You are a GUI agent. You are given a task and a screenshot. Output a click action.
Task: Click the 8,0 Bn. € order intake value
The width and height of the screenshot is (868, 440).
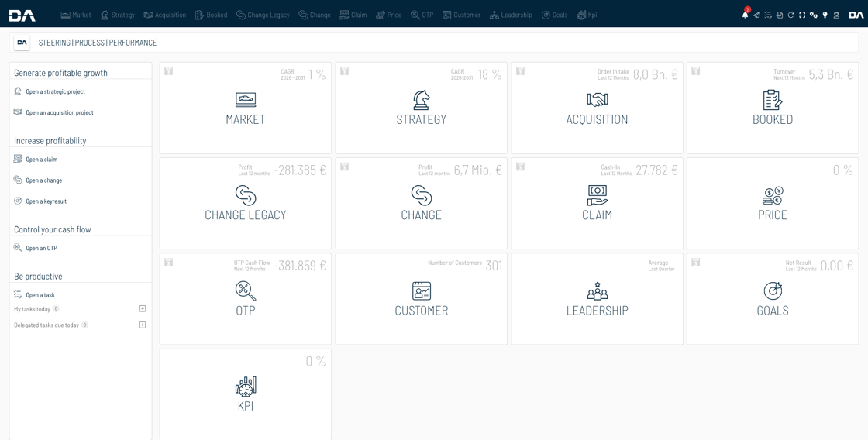(656, 74)
